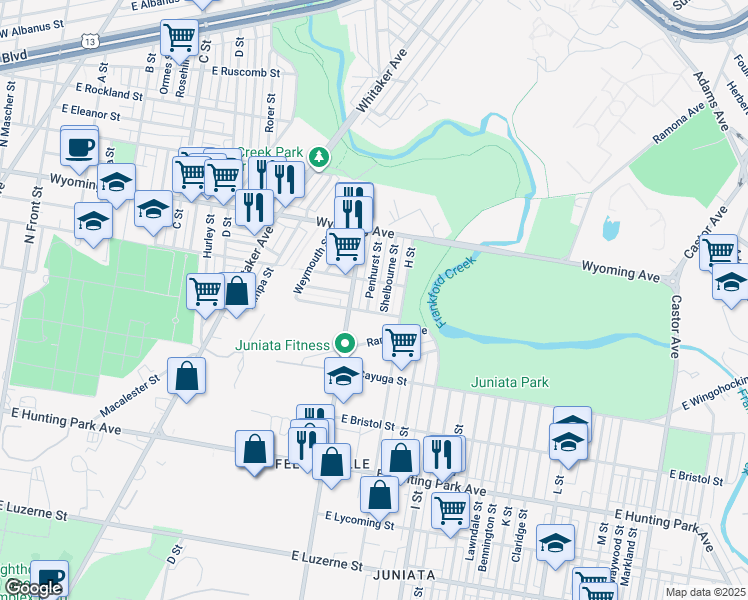Open the shopping cart marker below E Lycoming St
This screenshot has width=748, height=600.
[x=451, y=515]
